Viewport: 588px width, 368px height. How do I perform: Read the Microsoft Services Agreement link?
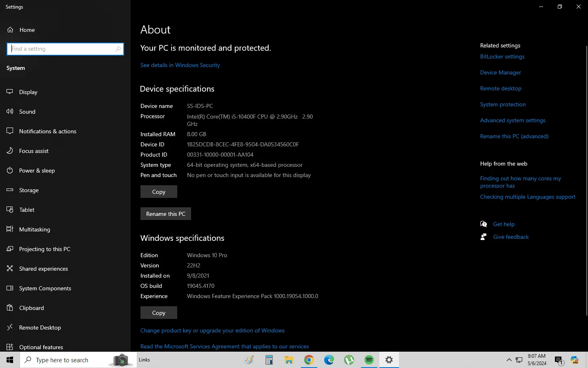pyautogui.click(x=225, y=346)
